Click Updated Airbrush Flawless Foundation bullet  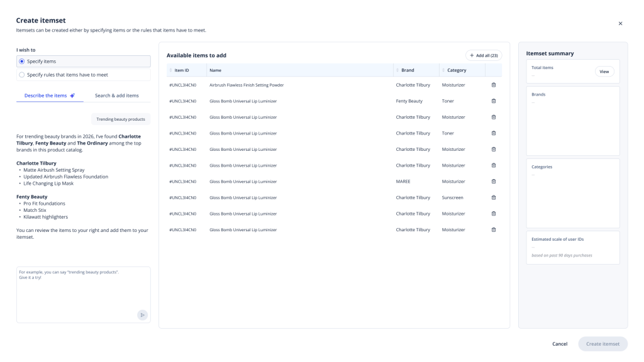tap(65, 177)
